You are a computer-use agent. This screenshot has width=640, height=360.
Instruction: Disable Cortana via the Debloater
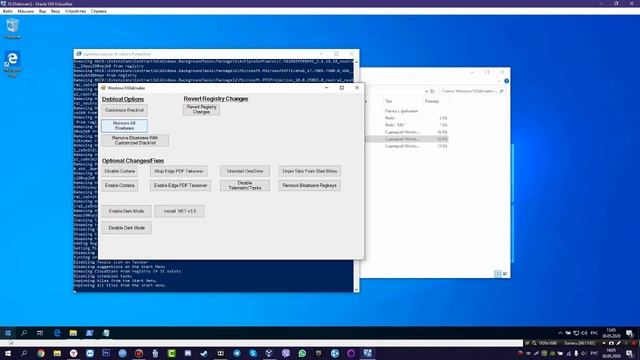(120, 171)
